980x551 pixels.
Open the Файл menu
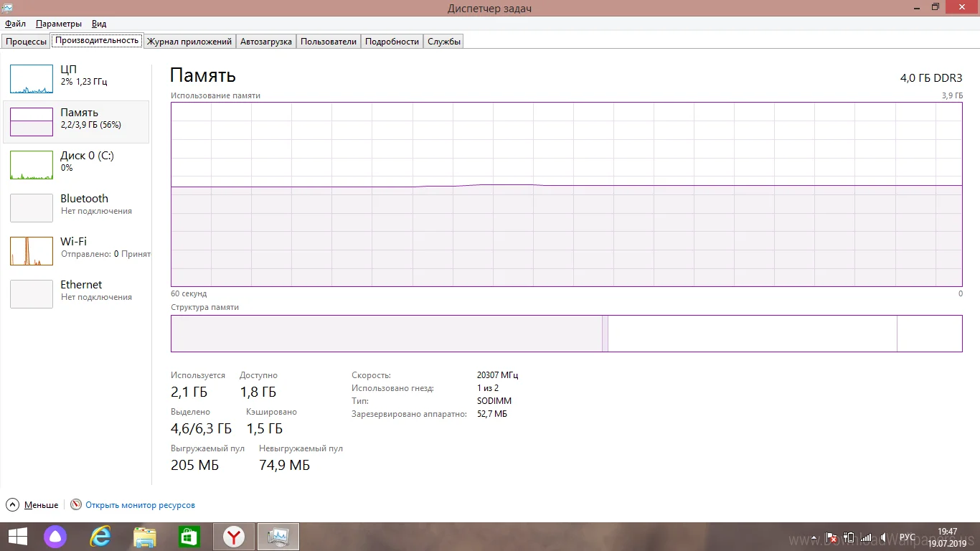tap(15, 24)
